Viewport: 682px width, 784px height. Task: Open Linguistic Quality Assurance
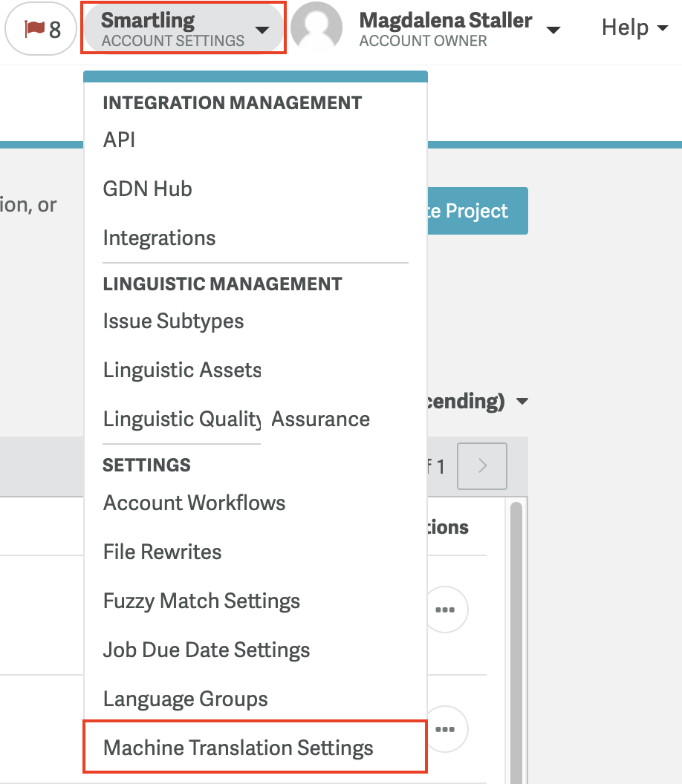[236, 419]
